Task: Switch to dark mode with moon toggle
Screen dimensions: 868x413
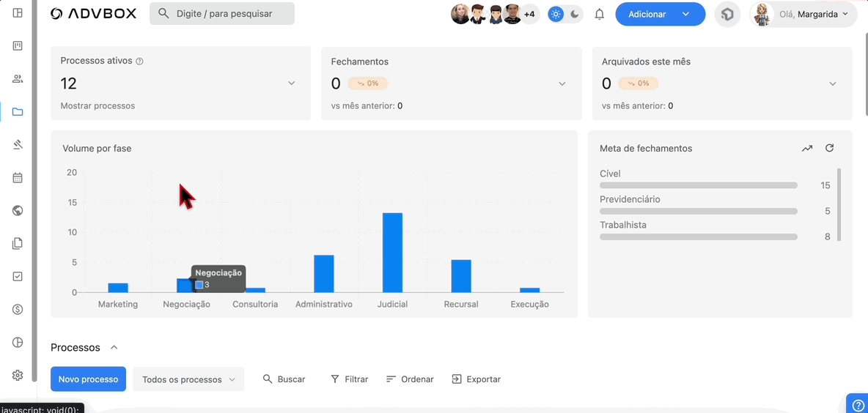Action: 575,14
